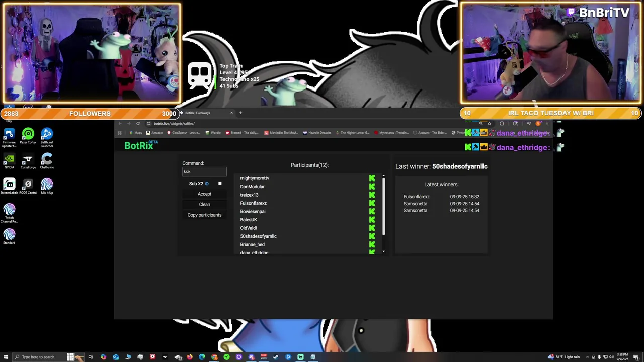Show Sub X2 info icon
Screen dimensions: 644x362
[207, 184]
